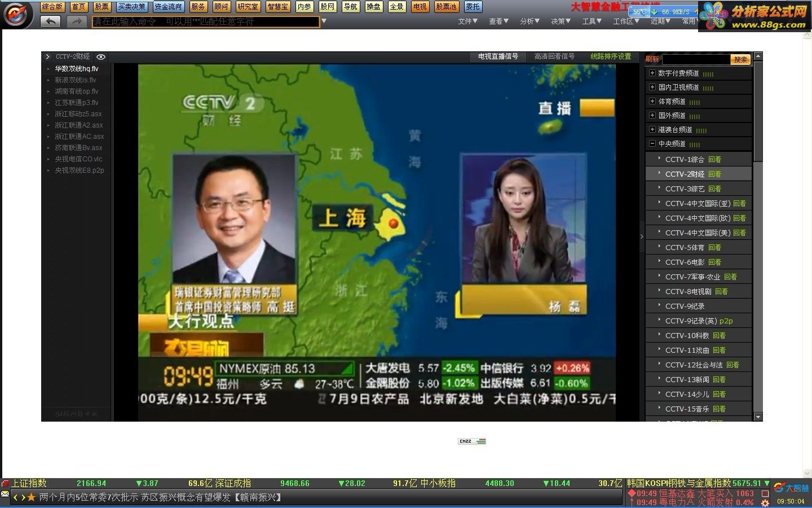Select the 湖南有线op.flv stream source
Image resolution: width=812 pixels, height=508 pixels.
(77, 91)
